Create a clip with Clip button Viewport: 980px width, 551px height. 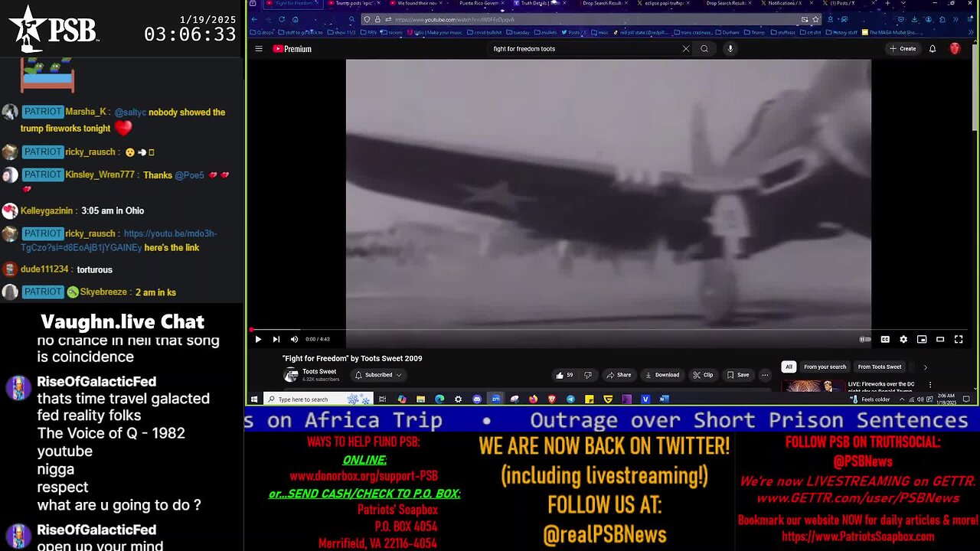703,375
